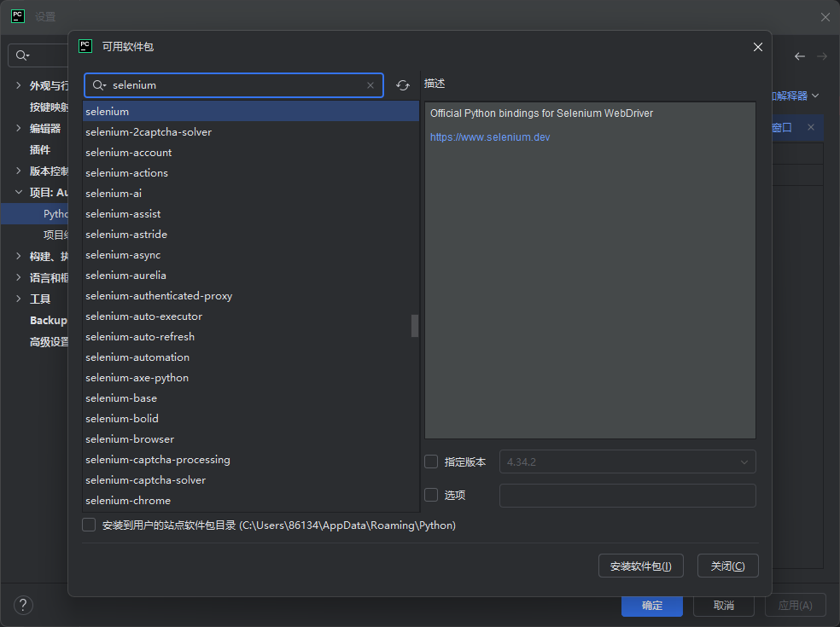Click the 确定 button in Settings
The width and height of the screenshot is (840, 627).
(652, 606)
